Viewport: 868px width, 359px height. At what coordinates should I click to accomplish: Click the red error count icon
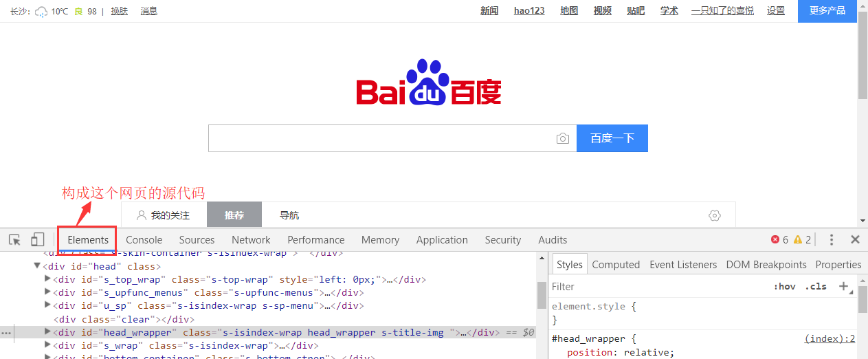pos(775,240)
